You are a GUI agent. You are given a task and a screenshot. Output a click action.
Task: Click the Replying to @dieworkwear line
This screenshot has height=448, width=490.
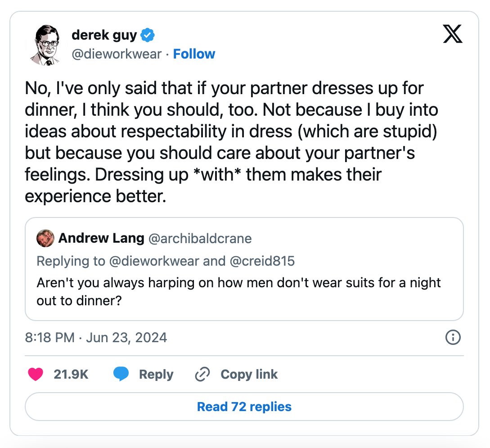click(166, 261)
